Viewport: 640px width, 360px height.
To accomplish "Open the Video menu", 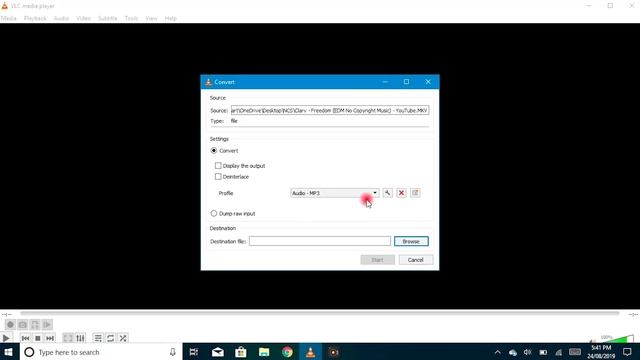I will tap(83, 18).
